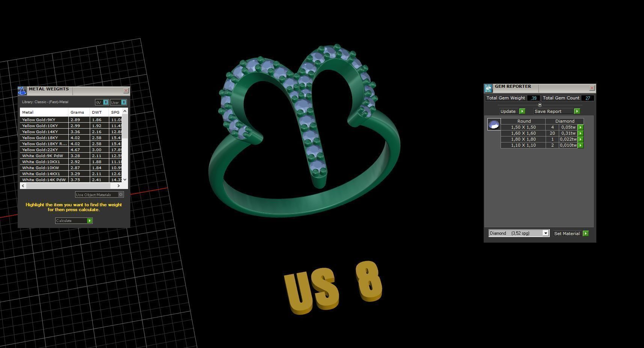
Task: Click the SPG column header
Action: (116, 112)
